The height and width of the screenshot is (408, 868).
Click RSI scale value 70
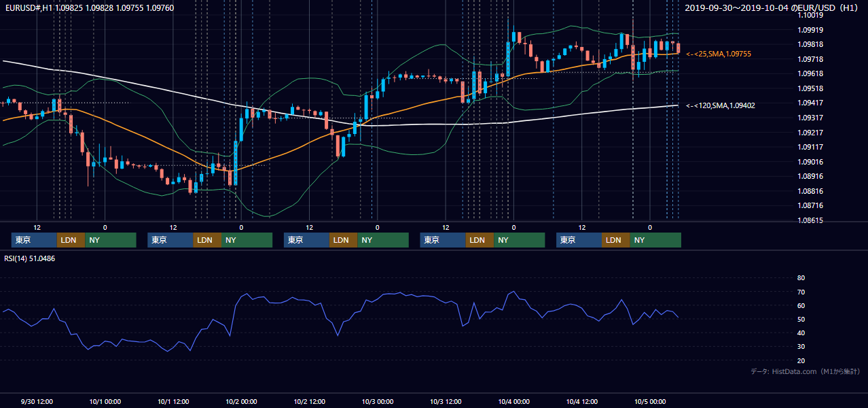click(801, 292)
